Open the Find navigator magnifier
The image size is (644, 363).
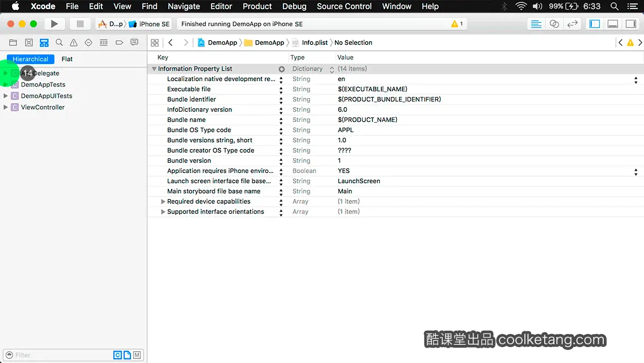click(x=59, y=43)
